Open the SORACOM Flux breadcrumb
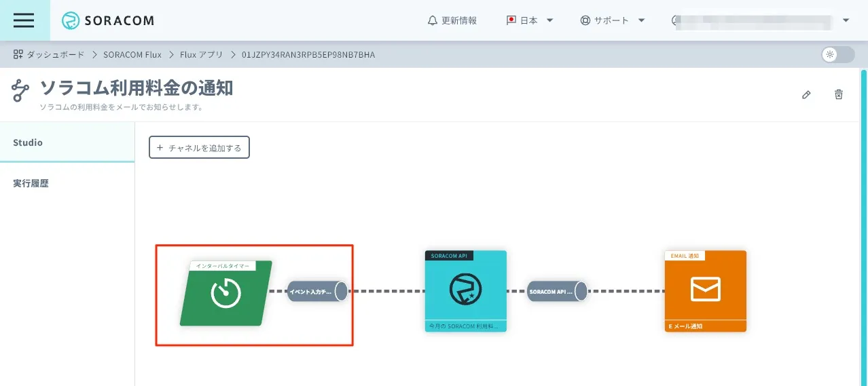 click(132, 54)
